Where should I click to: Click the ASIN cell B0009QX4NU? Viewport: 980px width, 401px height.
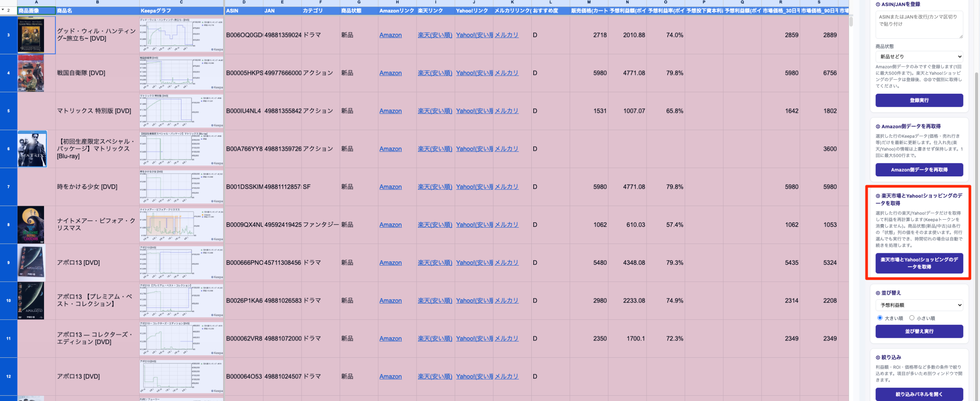pos(244,225)
